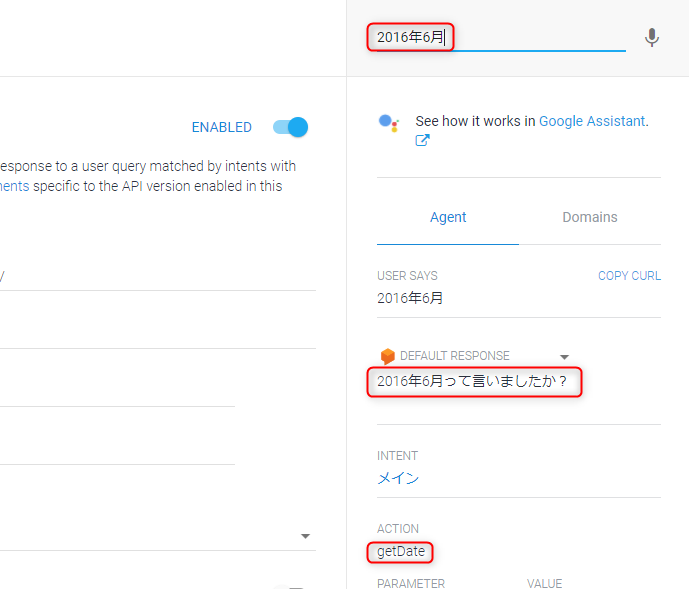Click the test console input containing 2016年6月
The width and height of the screenshot is (689, 589).
pyautogui.click(x=501, y=37)
